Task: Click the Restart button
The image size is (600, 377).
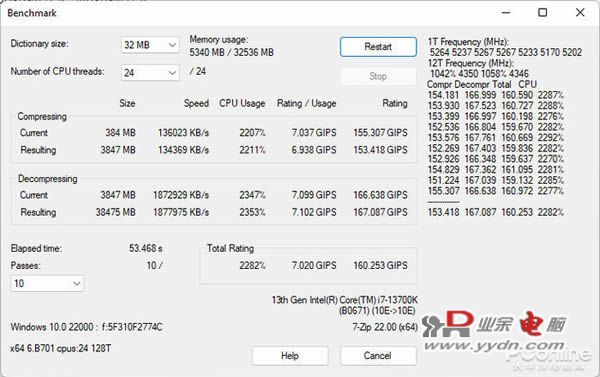Action: [378, 47]
